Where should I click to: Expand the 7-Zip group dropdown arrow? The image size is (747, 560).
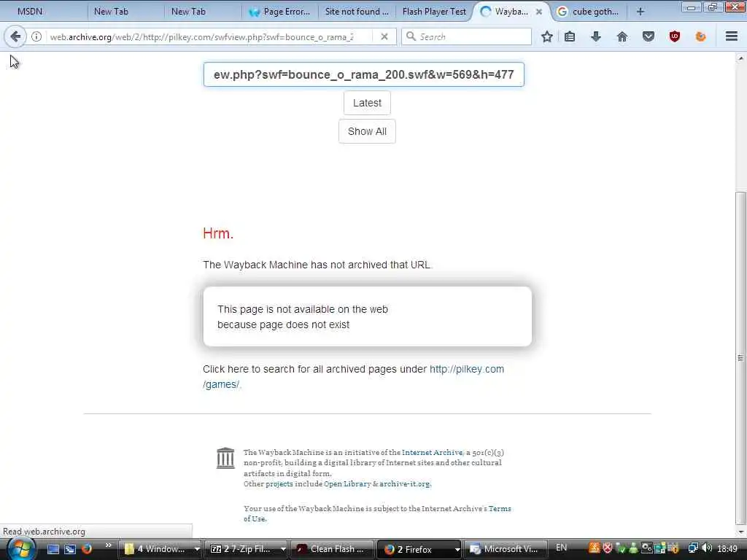(x=282, y=549)
